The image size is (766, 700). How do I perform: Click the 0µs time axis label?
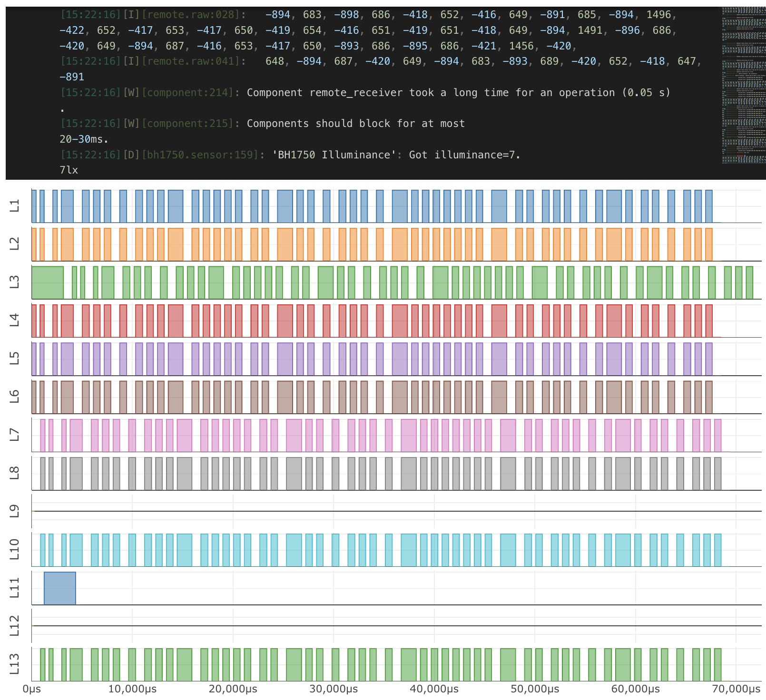31,689
